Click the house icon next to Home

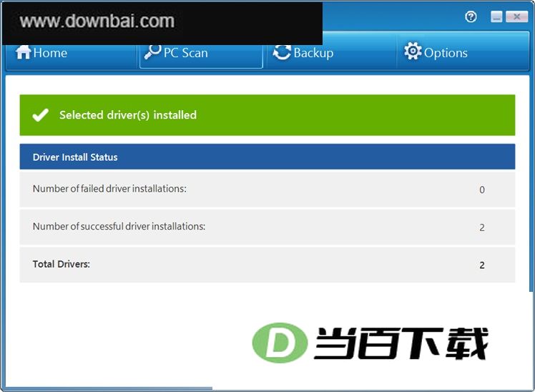click(x=23, y=52)
